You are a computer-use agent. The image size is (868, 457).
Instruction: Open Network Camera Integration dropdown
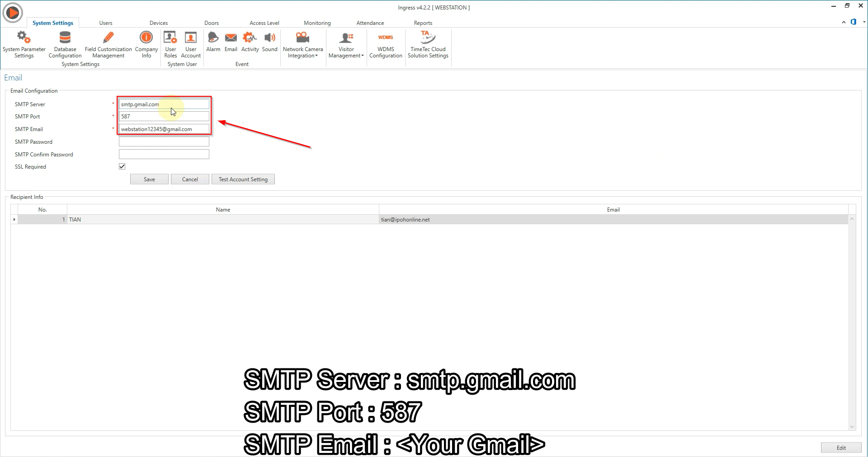coord(303,44)
